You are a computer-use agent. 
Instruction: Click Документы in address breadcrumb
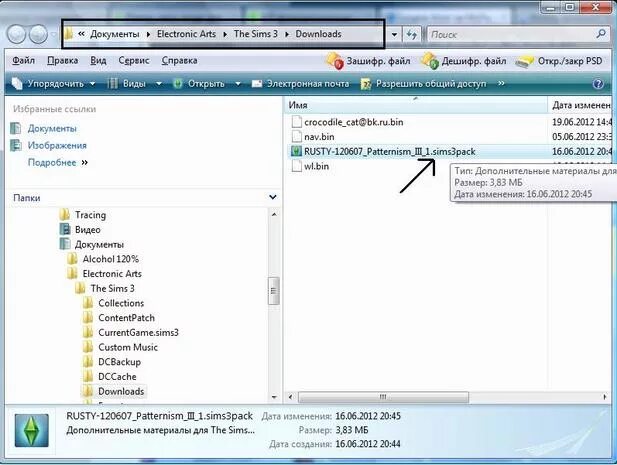[115, 34]
